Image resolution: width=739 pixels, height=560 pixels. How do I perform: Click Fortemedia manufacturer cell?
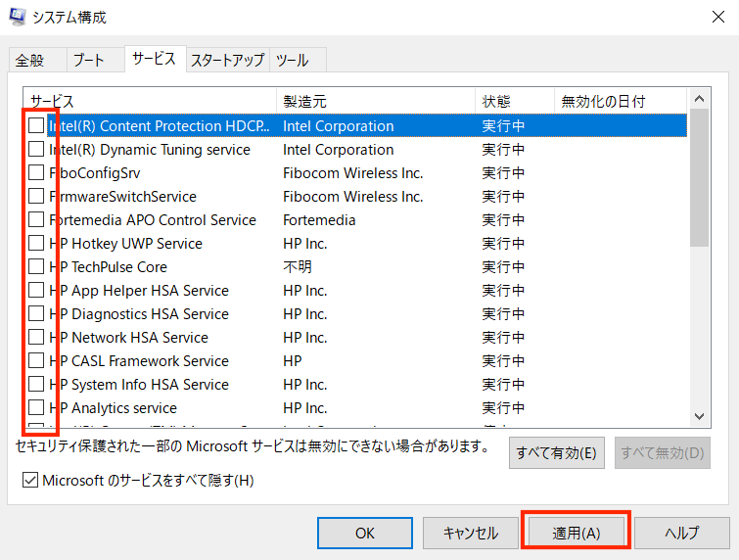[319, 220]
